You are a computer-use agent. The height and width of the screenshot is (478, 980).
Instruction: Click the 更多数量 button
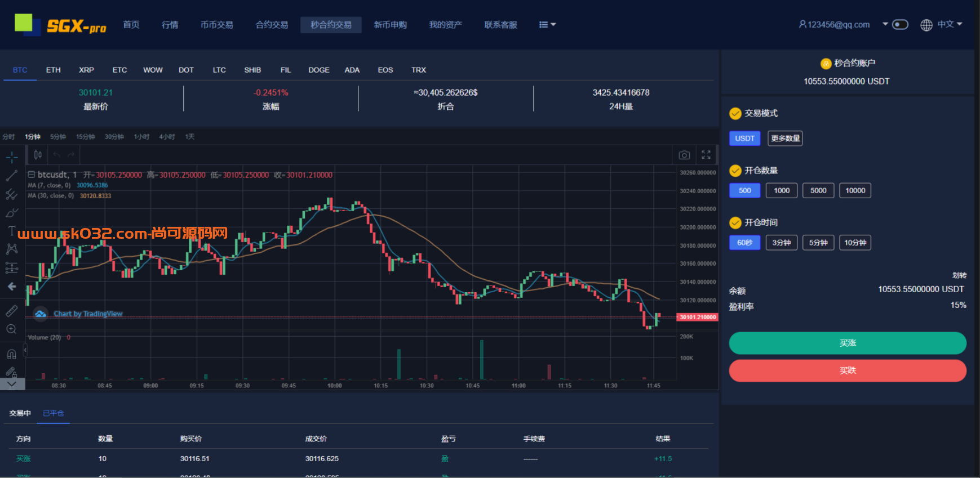(x=785, y=139)
